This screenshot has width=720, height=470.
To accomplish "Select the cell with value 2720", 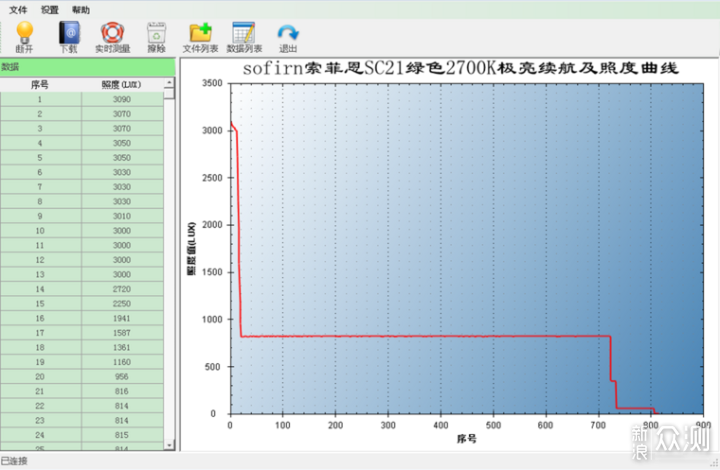I will pyautogui.click(x=122, y=289).
